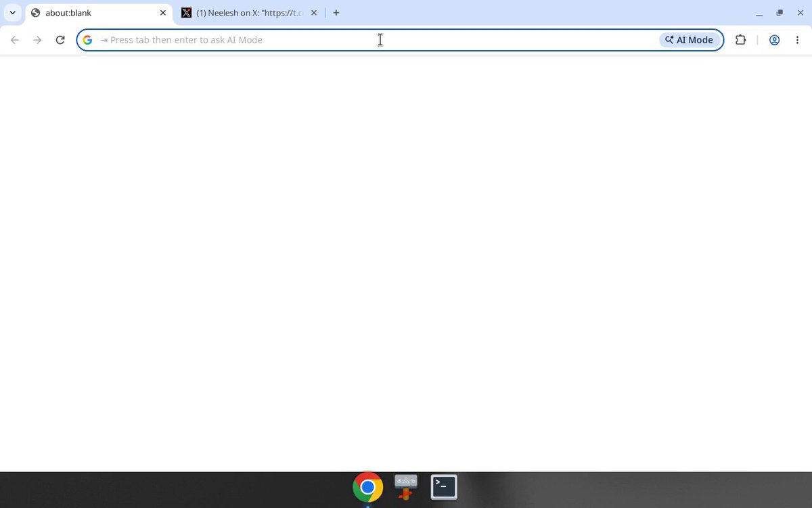This screenshot has height=508, width=812.
Task: Switch to the Neelesh on X tab
Action: tap(249, 13)
